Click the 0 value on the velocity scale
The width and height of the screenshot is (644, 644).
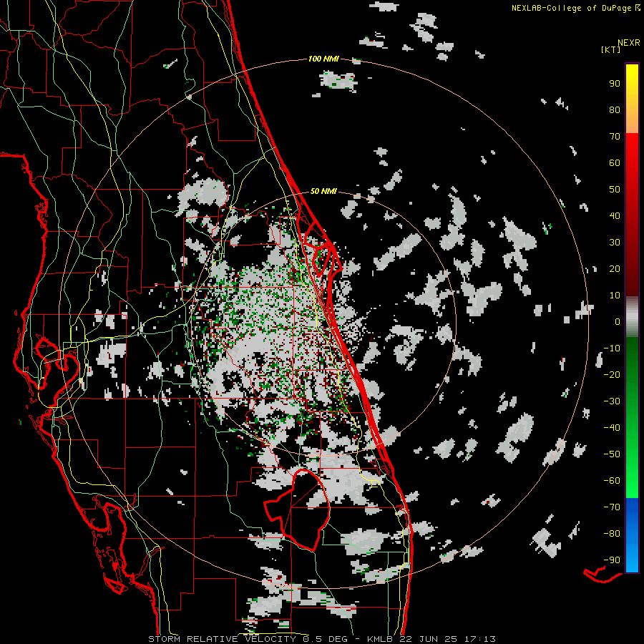point(618,322)
